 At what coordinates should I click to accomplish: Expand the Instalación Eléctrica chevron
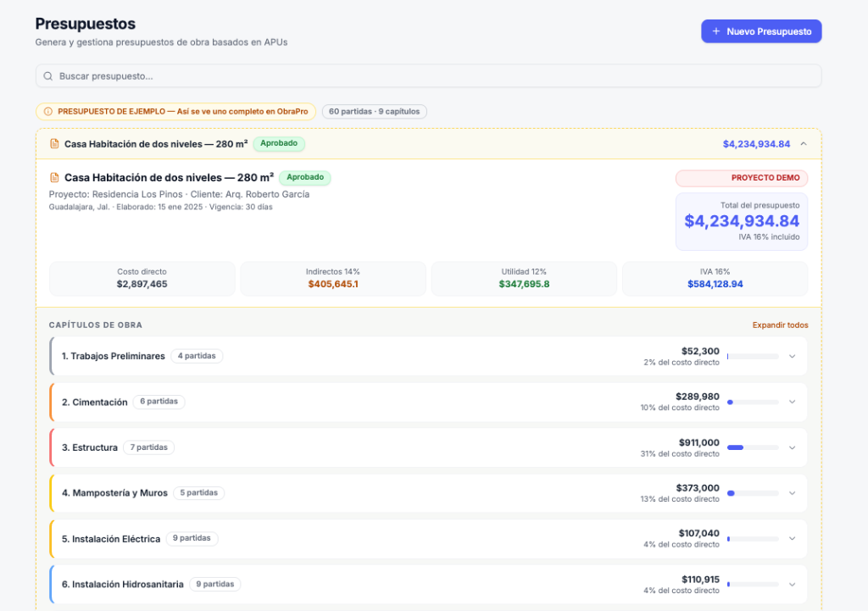793,538
